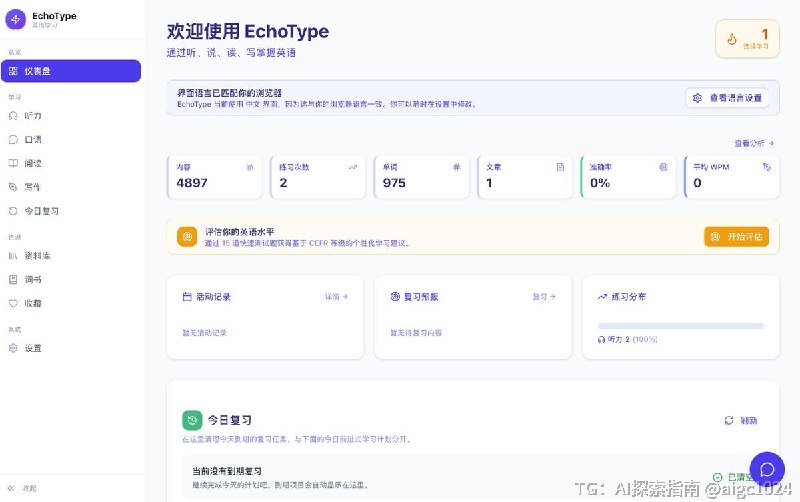Click the "当前没有到期复习" message
The width and height of the screenshot is (800, 502).
[227, 471]
